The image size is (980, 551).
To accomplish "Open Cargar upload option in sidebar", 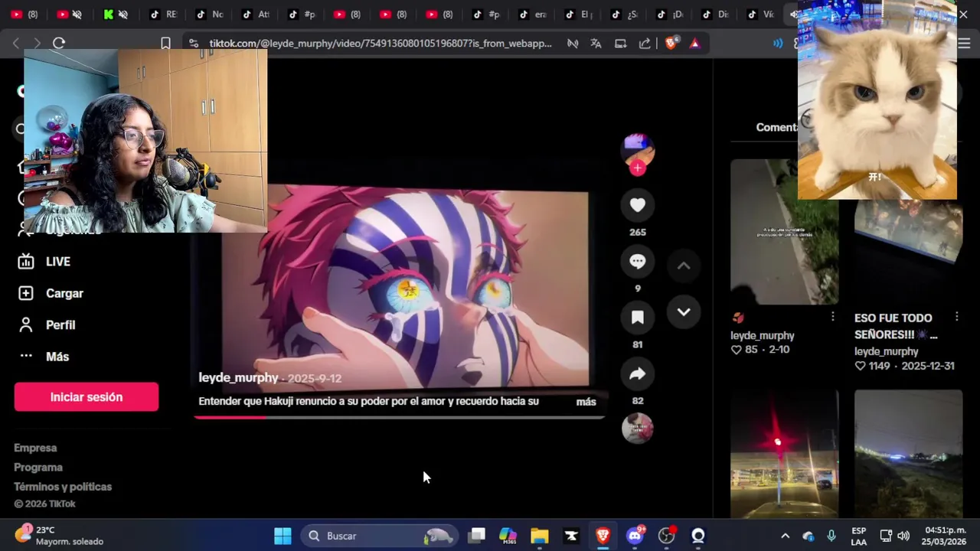I will [x=64, y=293].
